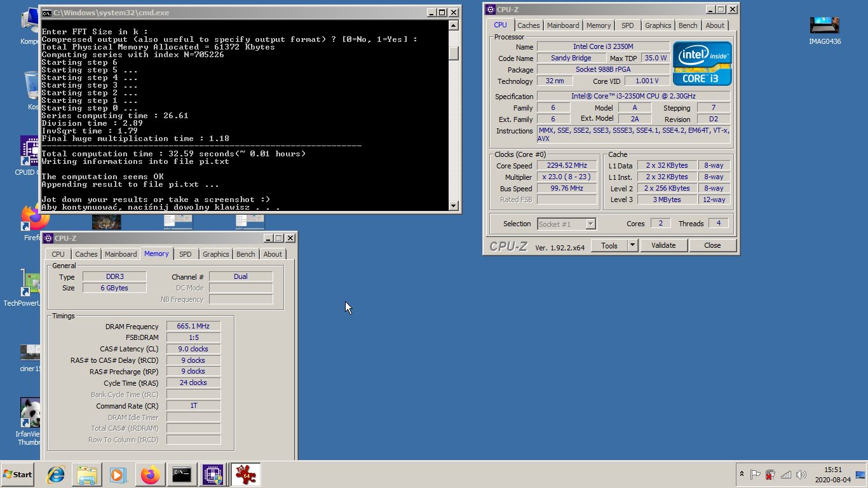Click the Tools button in CPU-Z
The height and width of the screenshot is (488, 868).
point(609,245)
